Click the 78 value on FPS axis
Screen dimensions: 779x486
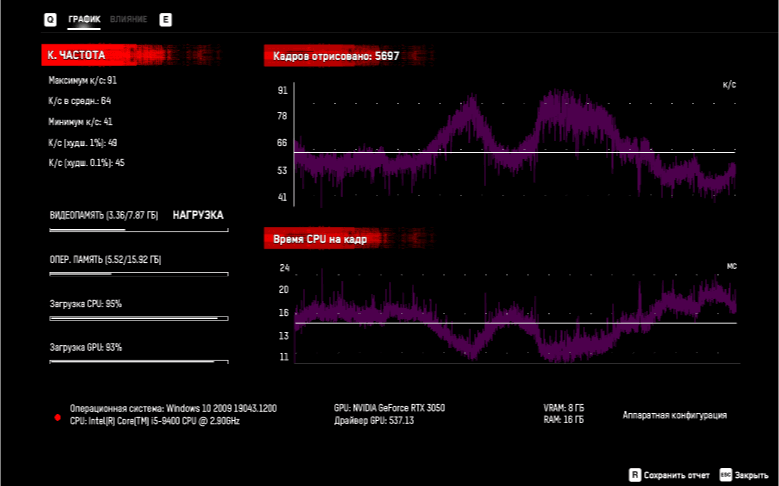[x=282, y=116]
